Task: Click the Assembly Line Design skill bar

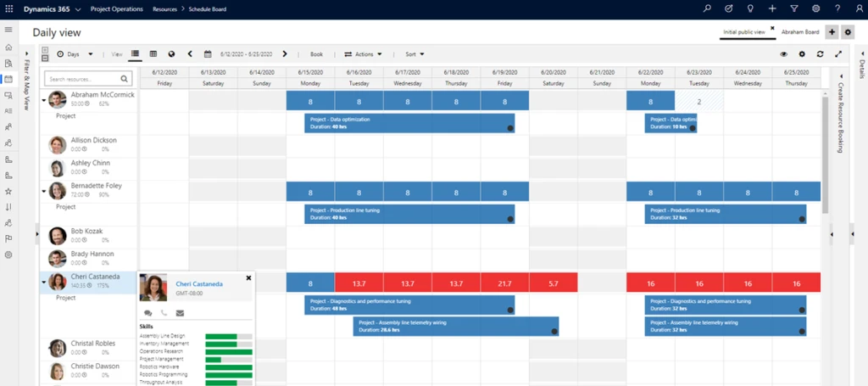Action: click(229, 336)
